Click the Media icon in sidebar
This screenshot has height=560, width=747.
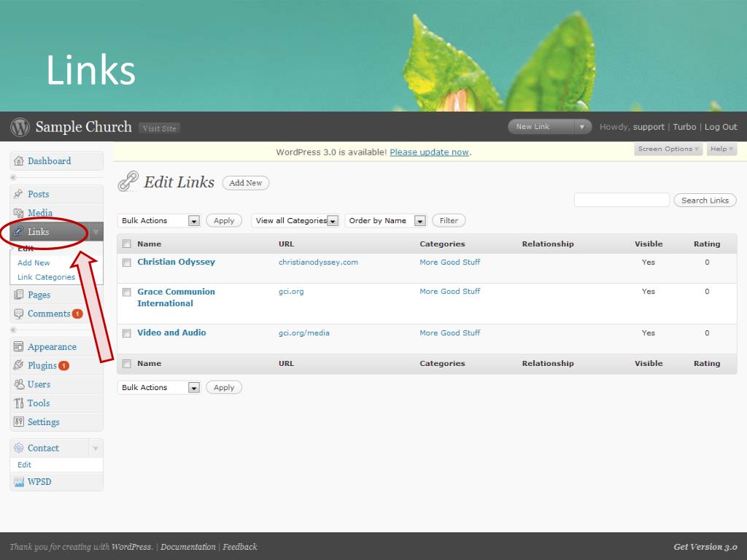[18, 213]
